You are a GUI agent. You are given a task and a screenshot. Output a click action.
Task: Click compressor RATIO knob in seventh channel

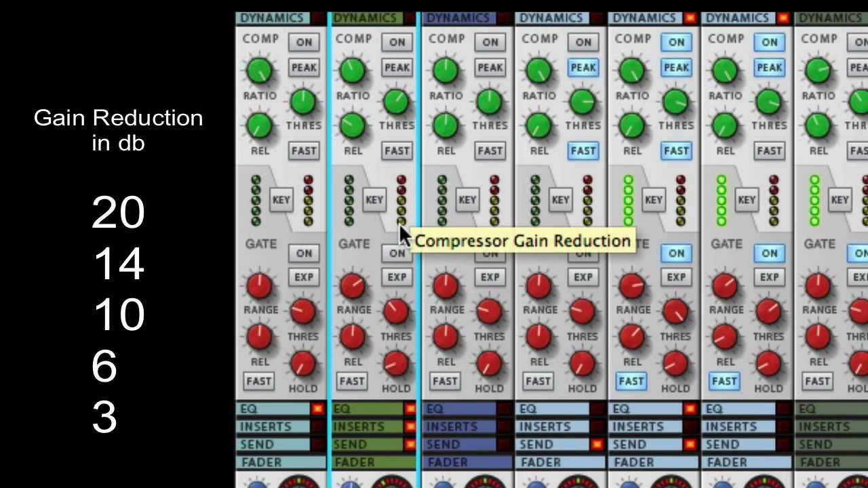tap(818, 70)
